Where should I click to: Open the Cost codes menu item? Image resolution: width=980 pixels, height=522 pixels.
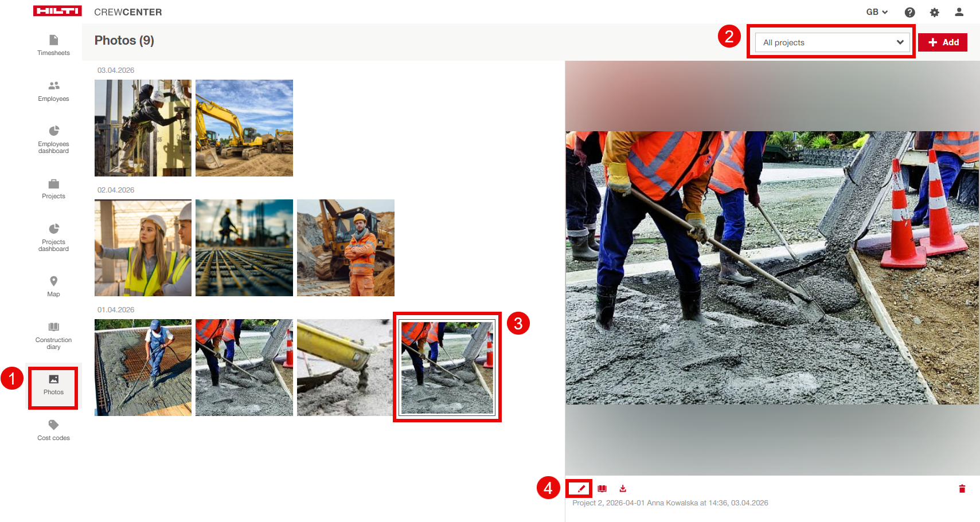[53, 430]
